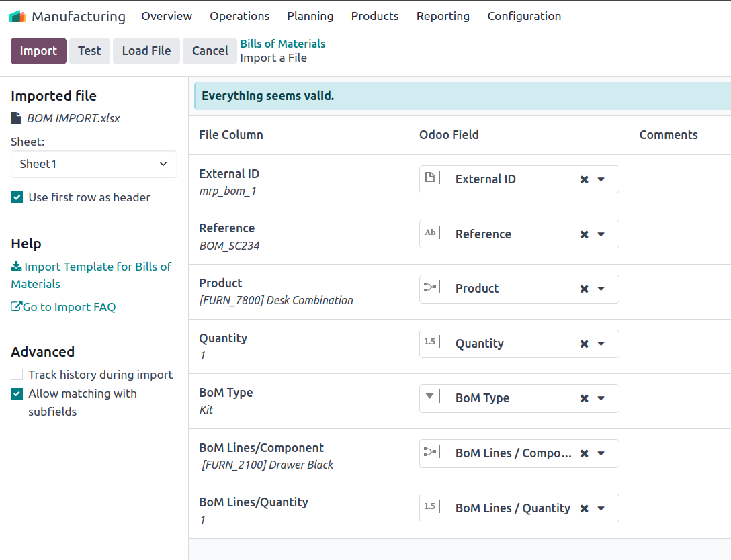Click the 'Imported file' heading

(x=54, y=96)
